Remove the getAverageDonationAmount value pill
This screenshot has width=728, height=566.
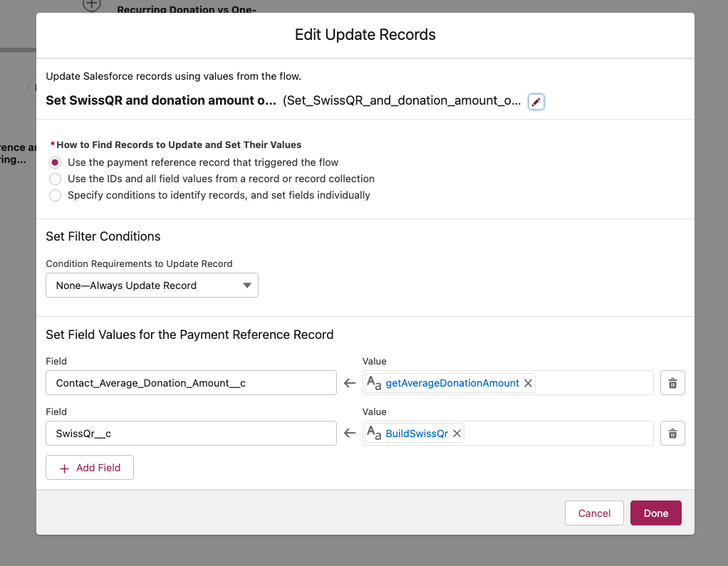coord(528,383)
